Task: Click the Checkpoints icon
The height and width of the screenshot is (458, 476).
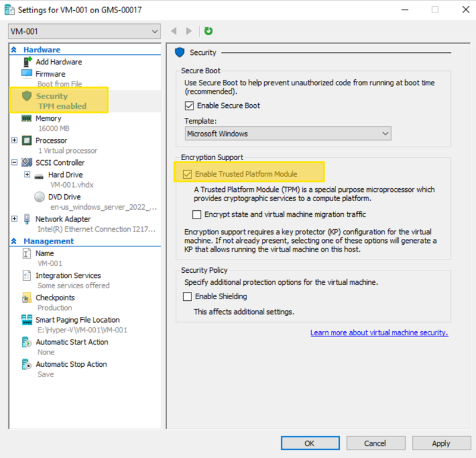Action: pos(27,298)
